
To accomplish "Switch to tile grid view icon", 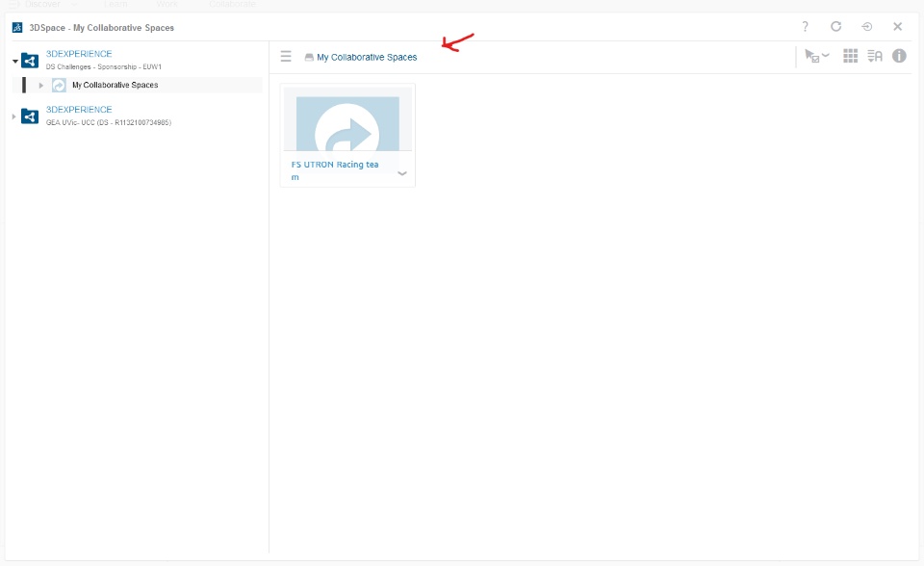I will 850,56.
